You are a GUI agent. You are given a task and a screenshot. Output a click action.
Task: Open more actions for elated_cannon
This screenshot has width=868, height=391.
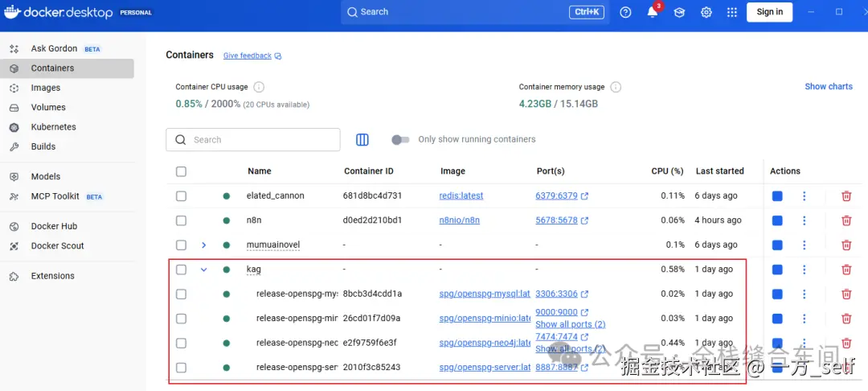(805, 196)
